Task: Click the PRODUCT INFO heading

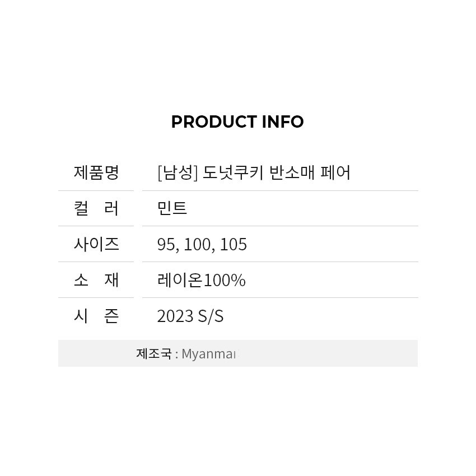Action: [x=237, y=122]
